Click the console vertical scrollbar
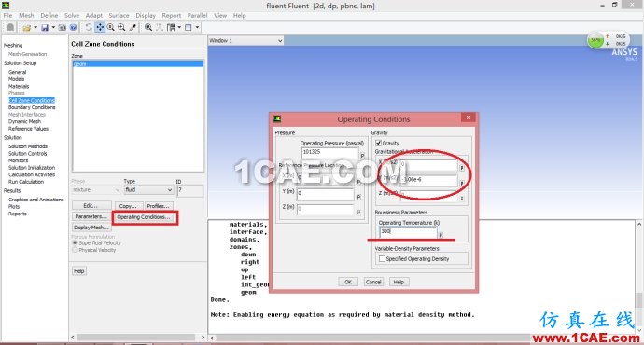 (639, 277)
